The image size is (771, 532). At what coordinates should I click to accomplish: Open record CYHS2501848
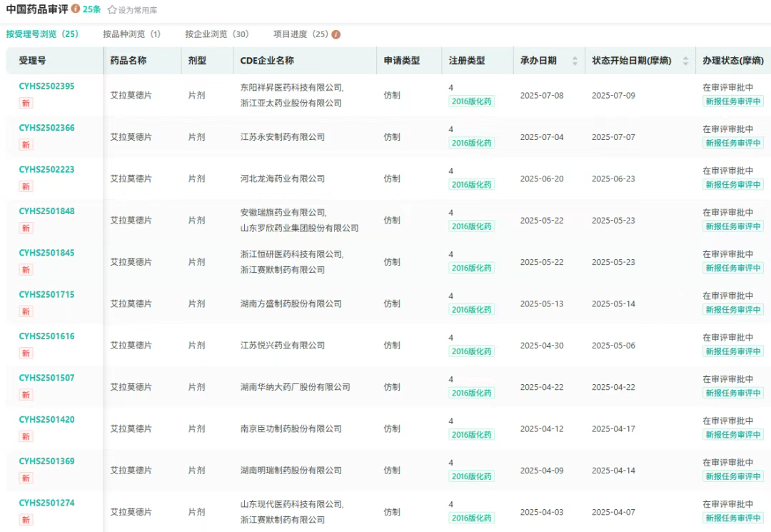pos(46,211)
